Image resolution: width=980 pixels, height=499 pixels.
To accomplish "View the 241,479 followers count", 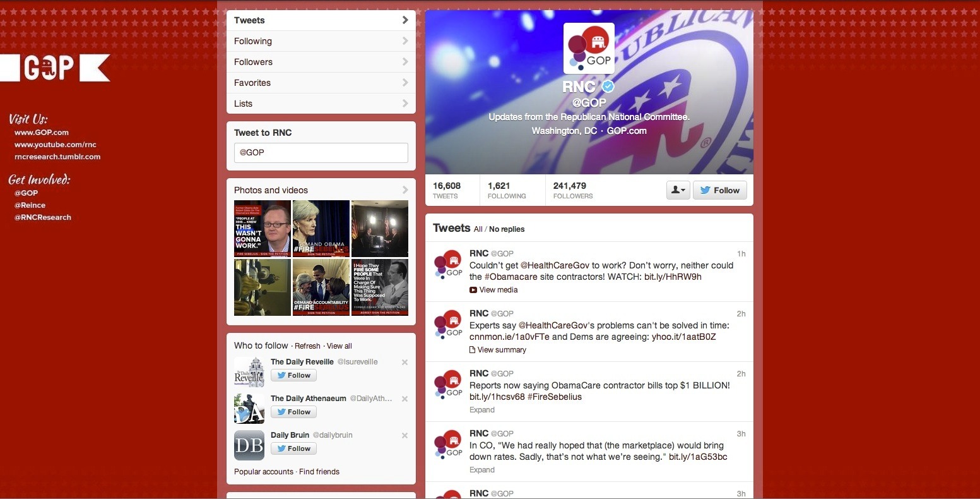I will click(573, 190).
